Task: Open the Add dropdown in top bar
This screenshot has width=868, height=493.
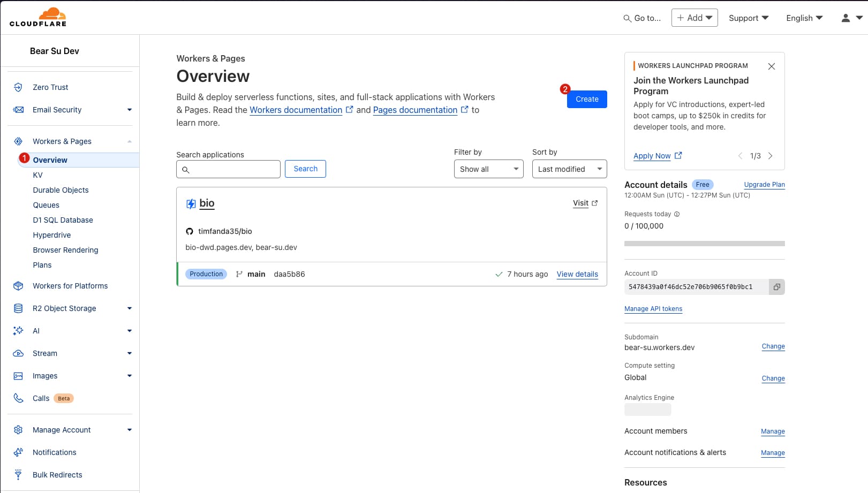Action: click(x=695, y=18)
